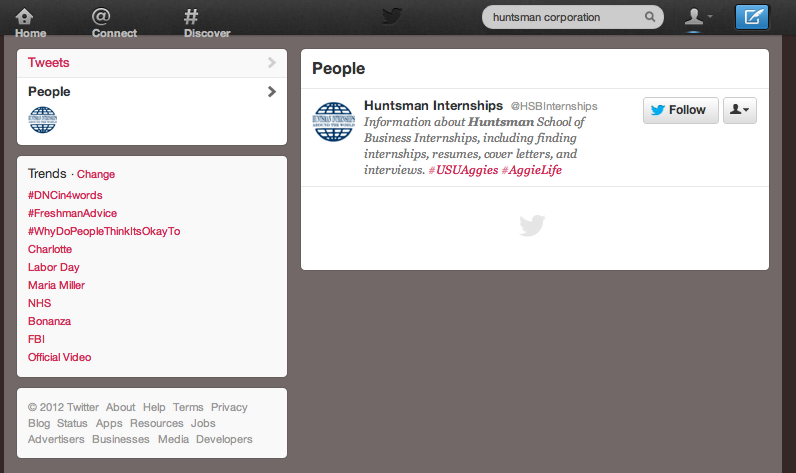Open the Discover tab
The width and height of the screenshot is (796, 473).
pyautogui.click(x=207, y=23)
